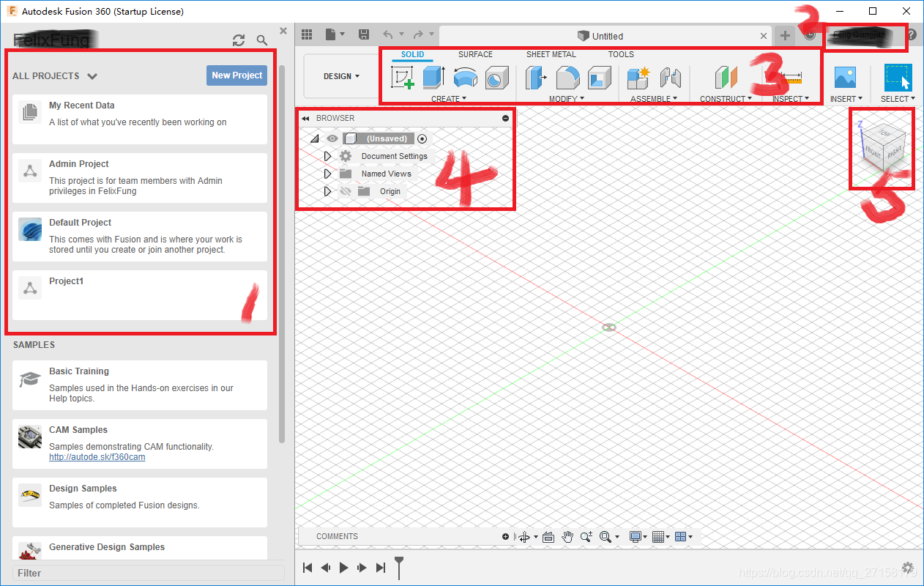Image resolution: width=924 pixels, height=586 pixels.
Task: Collapse the Browser panel arrows
Action: pos(305,118)
